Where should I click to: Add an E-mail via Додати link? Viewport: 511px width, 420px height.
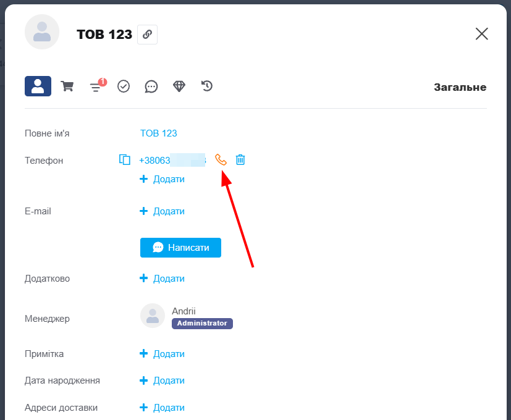tap(163, 211)
